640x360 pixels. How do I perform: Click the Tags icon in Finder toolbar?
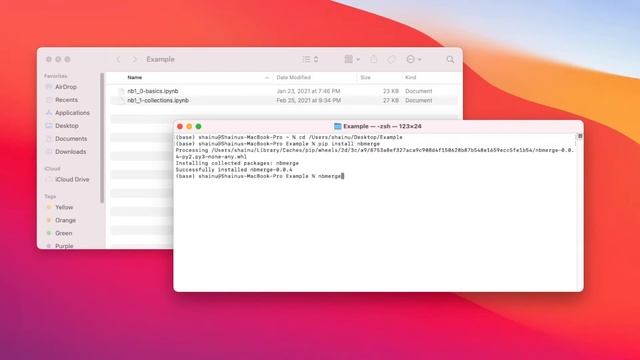(x=391, y=60)
